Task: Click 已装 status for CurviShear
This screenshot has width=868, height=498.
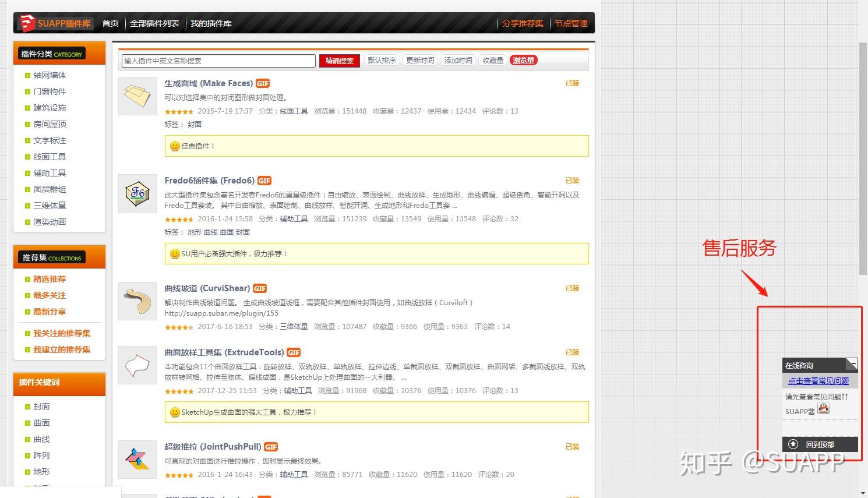Action: pyautogui.click(x=572, y=288)
